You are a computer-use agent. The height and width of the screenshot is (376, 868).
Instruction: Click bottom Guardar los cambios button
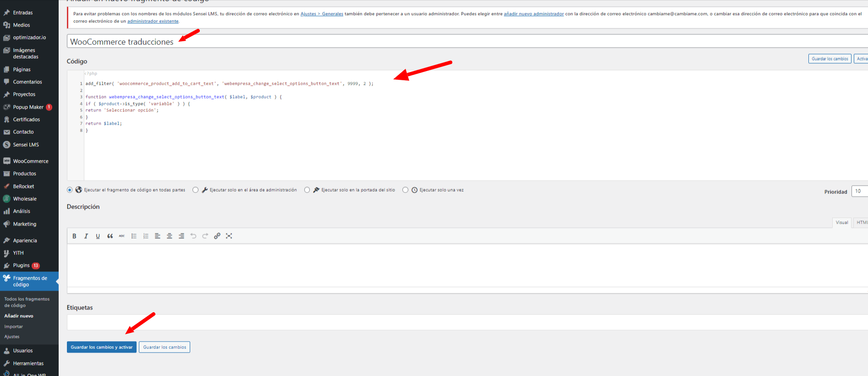click(x=165, y=347)
